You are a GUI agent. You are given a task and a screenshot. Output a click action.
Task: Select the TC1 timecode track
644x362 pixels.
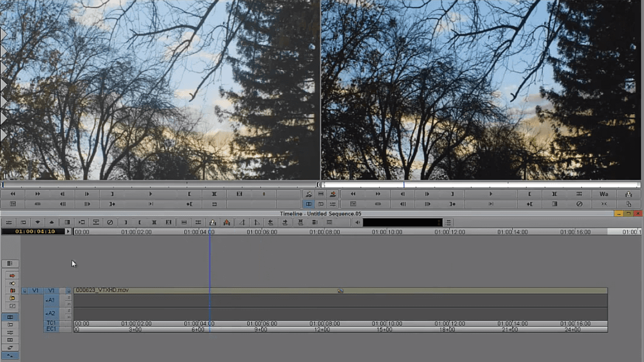pos(51,323)
